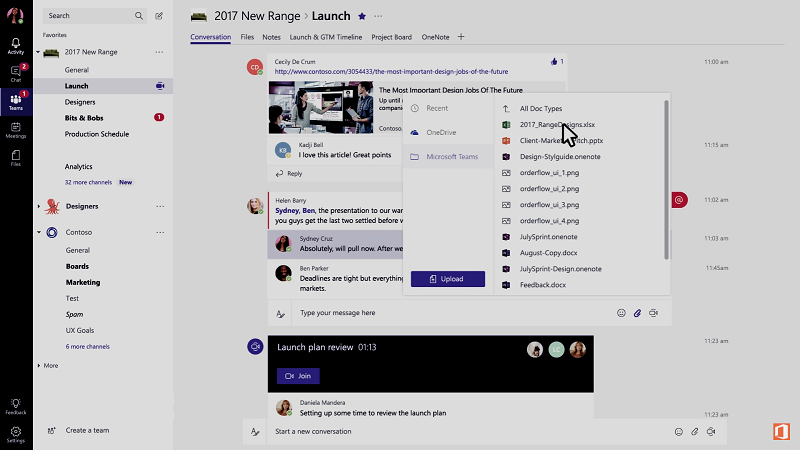
Task: Open the Activity feed icon
Action: [x=16, y=45]
